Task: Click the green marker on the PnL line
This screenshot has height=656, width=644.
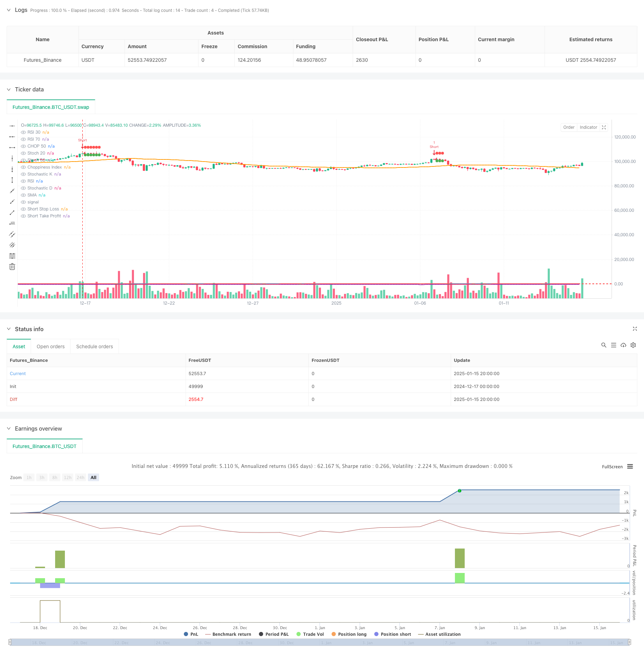Action: pos(459,491)
